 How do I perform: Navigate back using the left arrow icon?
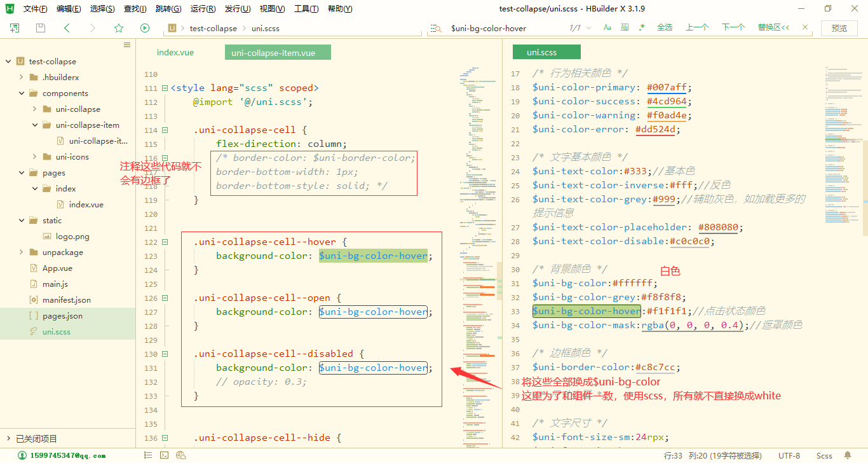[66, 28]
